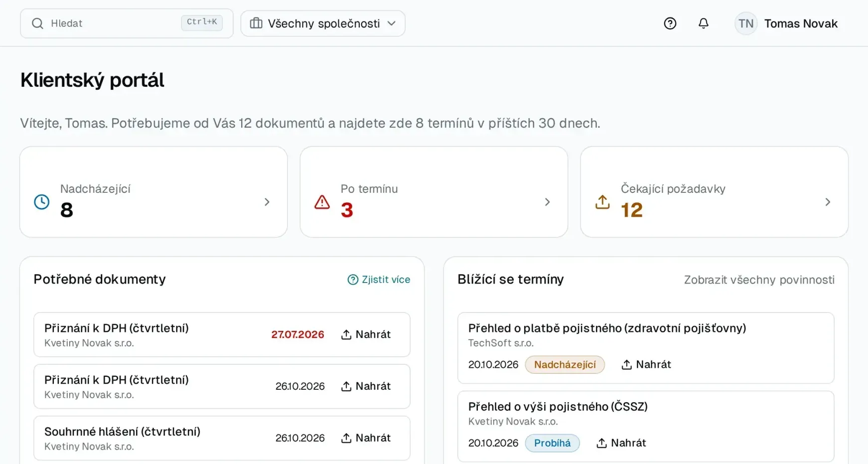Click upload icon in the ČSSZ deadline row
This screenshot has height=464, width=868.
pyautogui.click(x=602, y=443)
